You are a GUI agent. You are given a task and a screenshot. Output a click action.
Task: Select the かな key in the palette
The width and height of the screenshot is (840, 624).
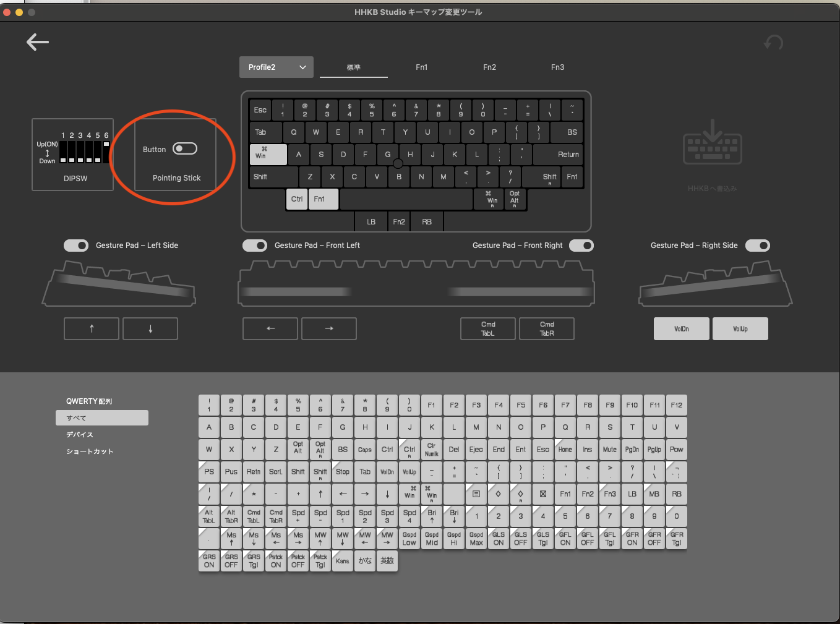[x=365, y=561]
